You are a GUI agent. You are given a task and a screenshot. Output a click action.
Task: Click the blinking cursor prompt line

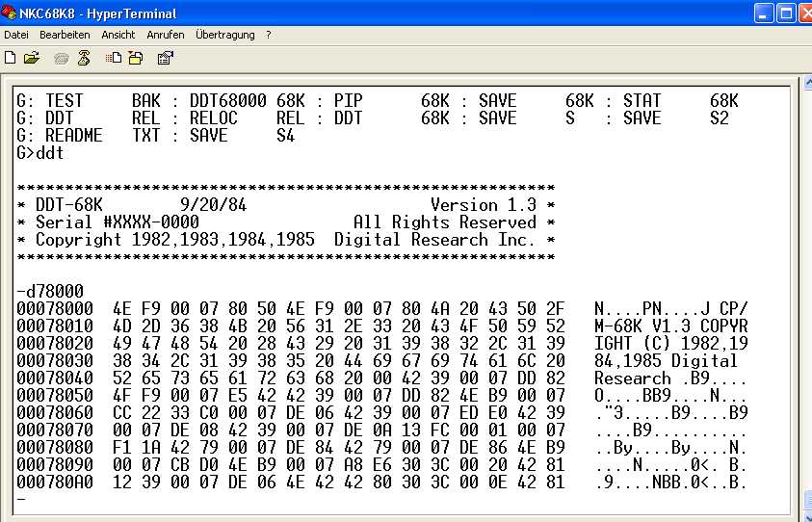pyautogui.click(x=21, y=500)
